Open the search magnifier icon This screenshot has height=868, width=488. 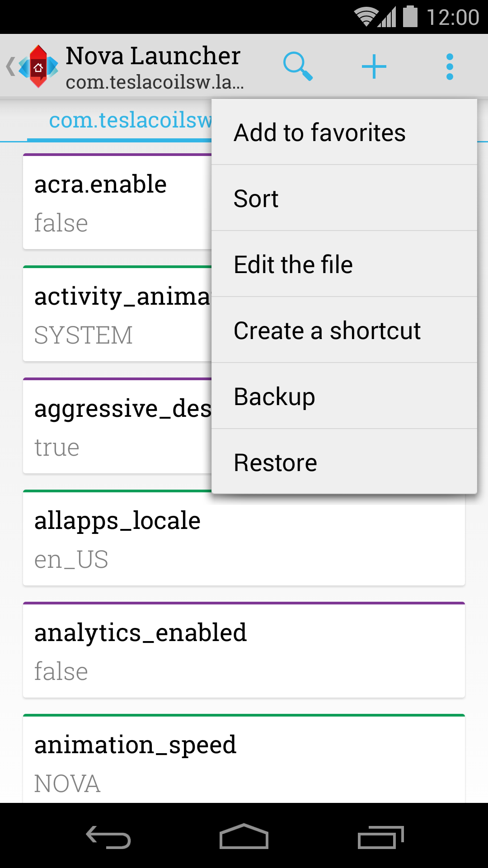[298, 66]
